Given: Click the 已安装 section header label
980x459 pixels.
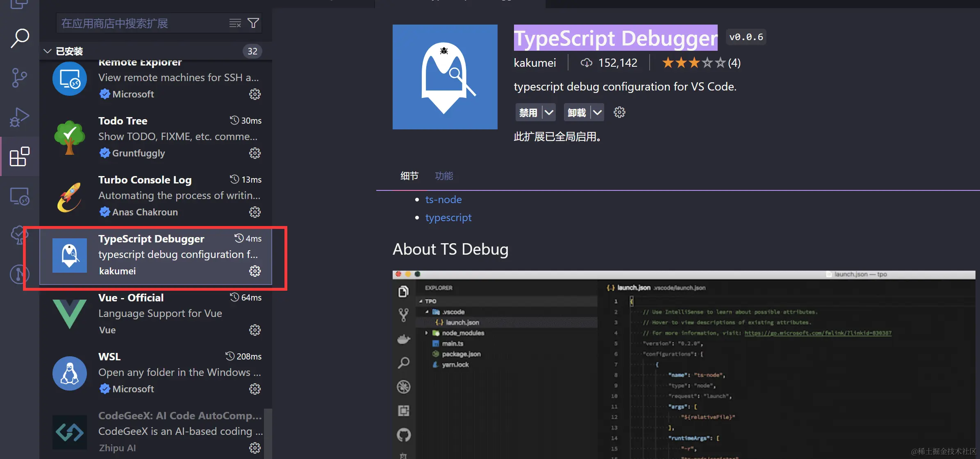Looking at the screenshot, I should pos(69,51).
